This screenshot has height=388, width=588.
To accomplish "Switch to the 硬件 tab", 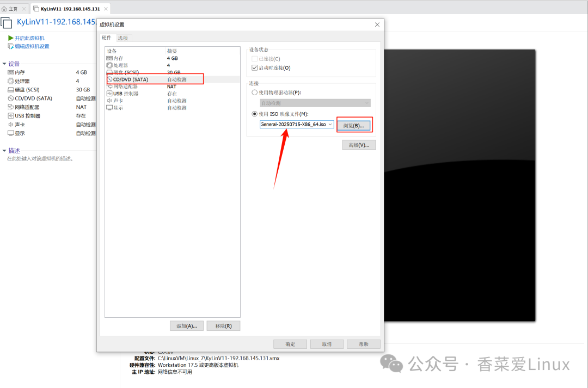I will [x=107, y=38].
